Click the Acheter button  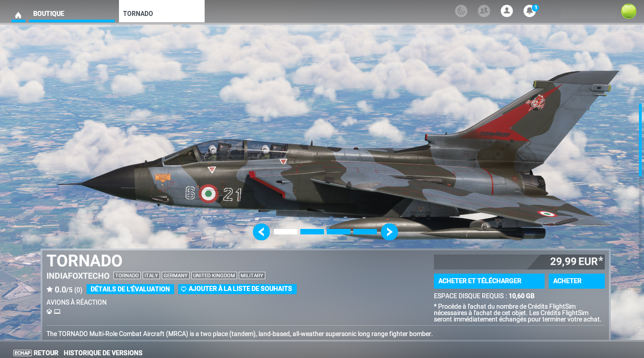point(577,281)
